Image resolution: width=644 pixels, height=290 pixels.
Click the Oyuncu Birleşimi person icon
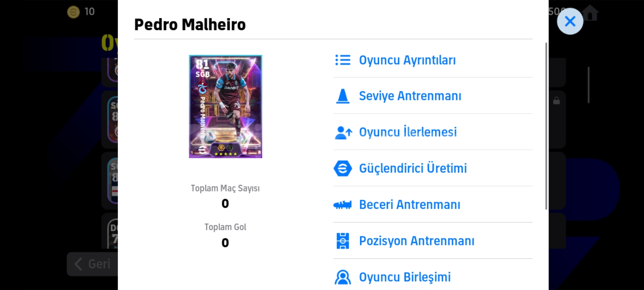pyautogui.click(x=343, y=277)
